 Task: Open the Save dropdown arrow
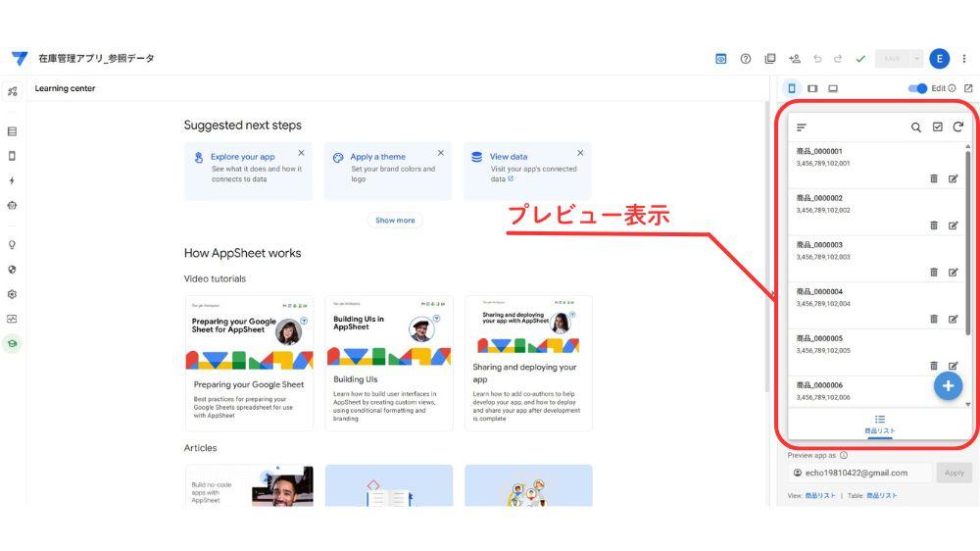(x=916, y=59)
